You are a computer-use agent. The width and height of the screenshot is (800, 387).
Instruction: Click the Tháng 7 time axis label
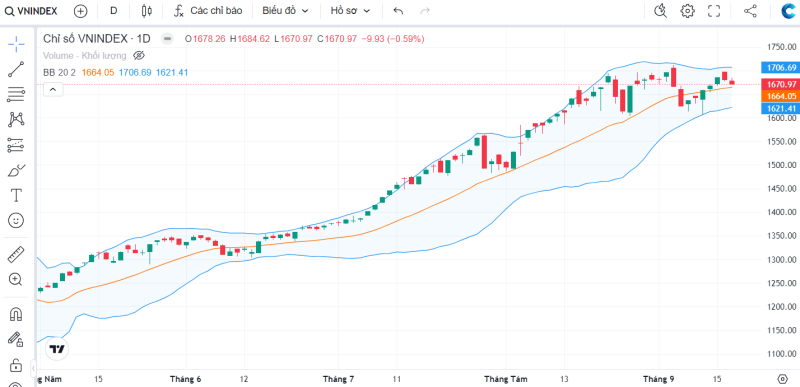[339, 379]
